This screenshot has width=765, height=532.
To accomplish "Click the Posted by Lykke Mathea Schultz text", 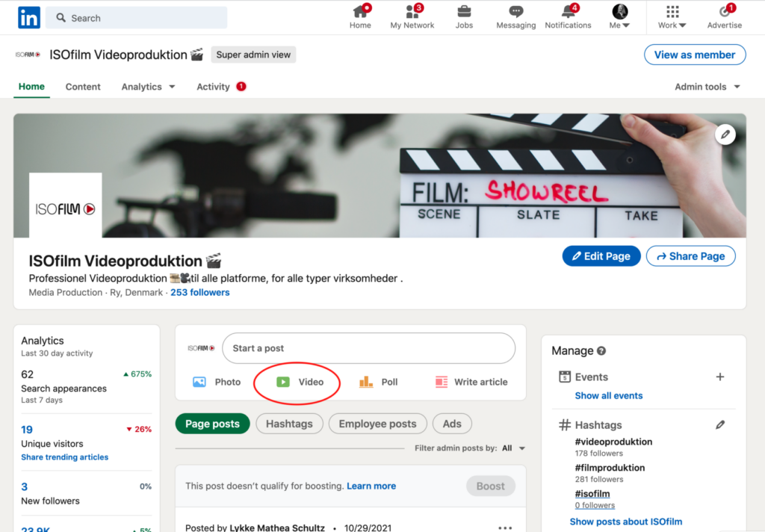I will coord(255,528).
